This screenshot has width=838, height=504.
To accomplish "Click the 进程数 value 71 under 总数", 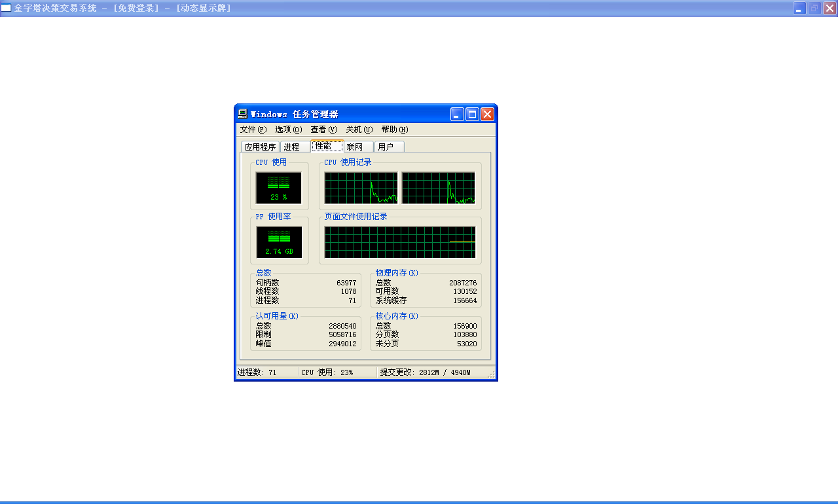I will pos(352,301).
